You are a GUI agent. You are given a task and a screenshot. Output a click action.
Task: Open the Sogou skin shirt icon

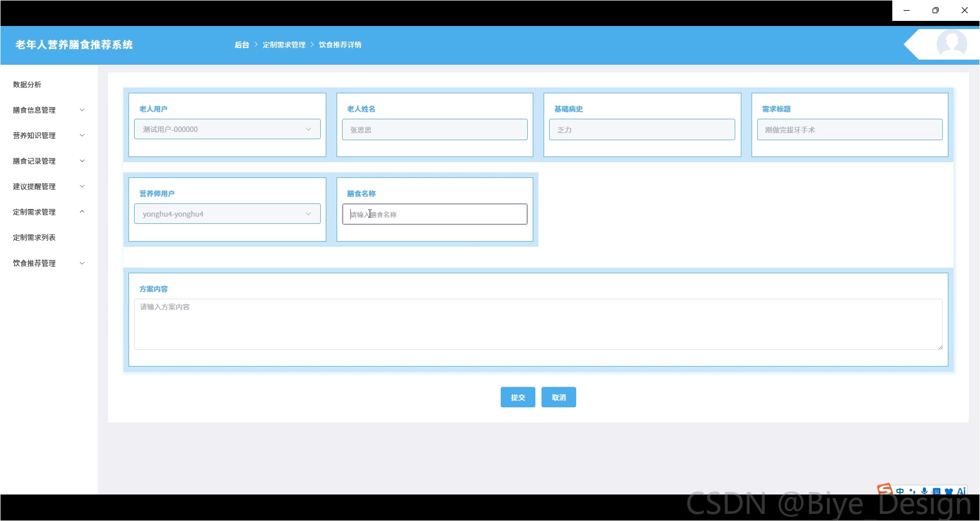click(948, 491)
